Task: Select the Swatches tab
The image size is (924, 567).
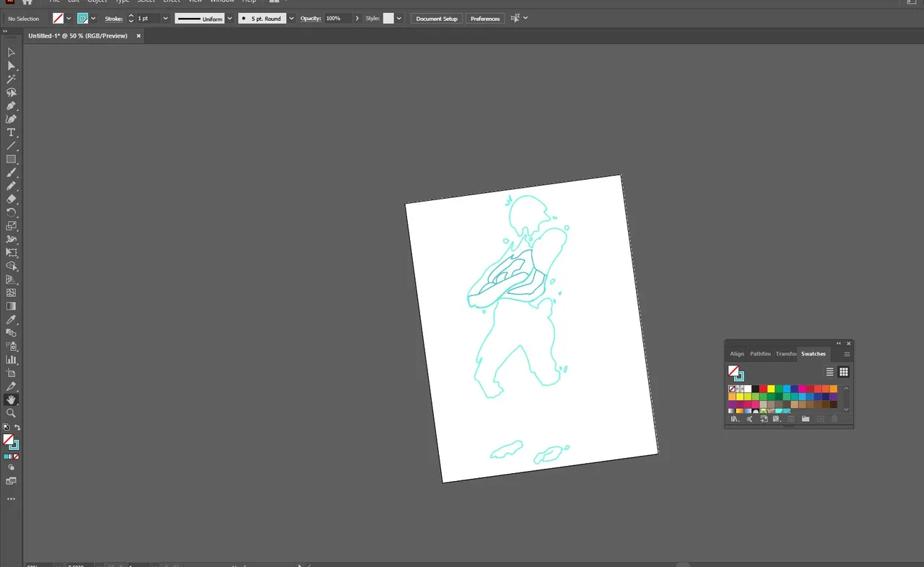Action: coord(814,354)
